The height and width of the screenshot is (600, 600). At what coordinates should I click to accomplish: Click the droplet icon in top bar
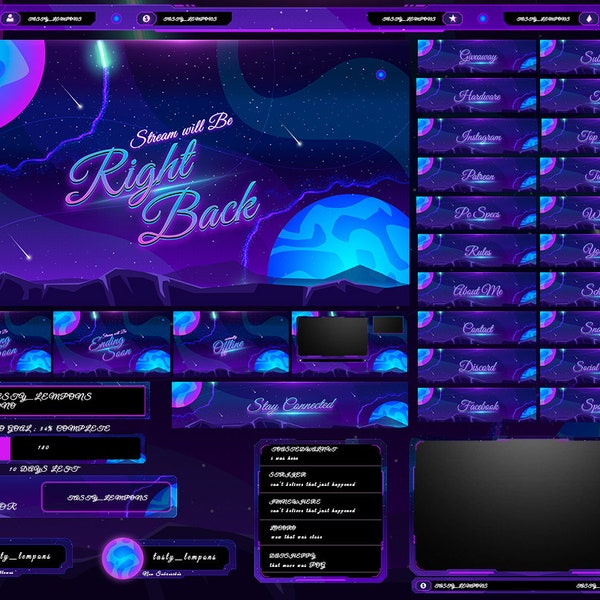pos(589,18)
